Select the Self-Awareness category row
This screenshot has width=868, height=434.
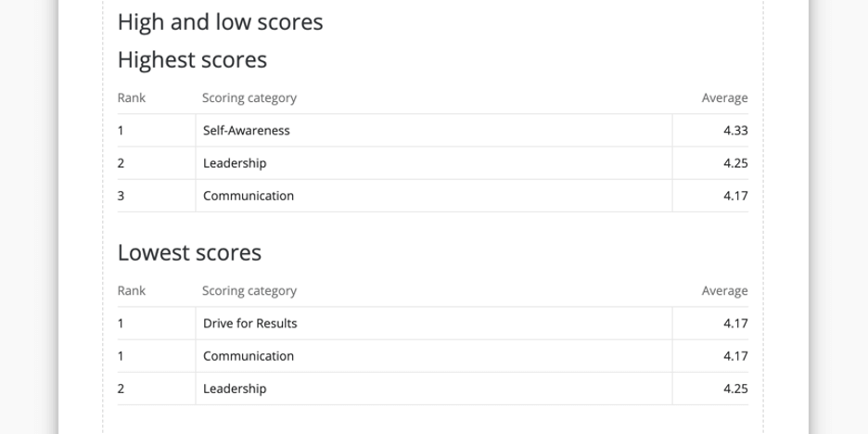tap(247, 131)
